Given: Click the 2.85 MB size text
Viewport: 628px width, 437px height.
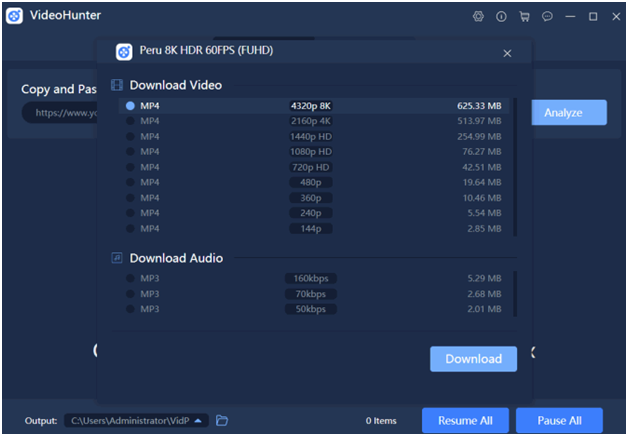Looking at the screenshot, I should click(x=484, y=229).
